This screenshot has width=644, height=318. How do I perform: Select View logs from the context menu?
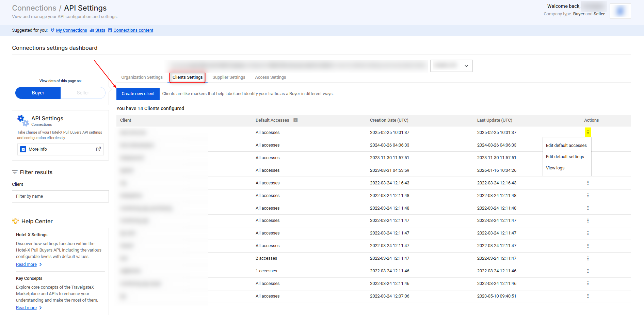click(555, 168)
